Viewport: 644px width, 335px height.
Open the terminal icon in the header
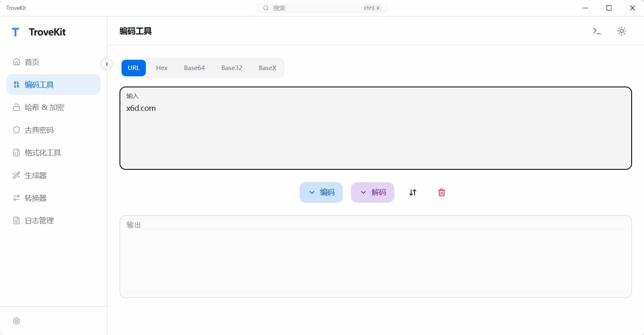[596, 30]
